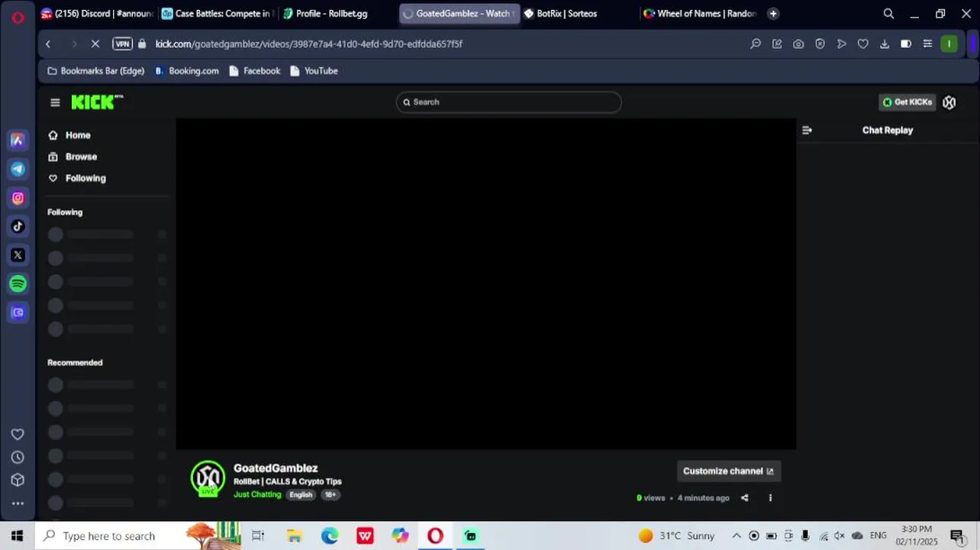Show hidden system tray icons

point(737,536)
